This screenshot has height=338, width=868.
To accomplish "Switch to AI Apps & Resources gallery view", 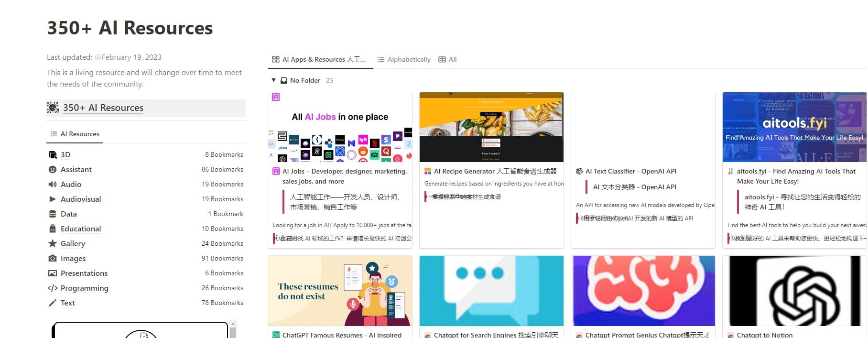I will pos(319,59).
